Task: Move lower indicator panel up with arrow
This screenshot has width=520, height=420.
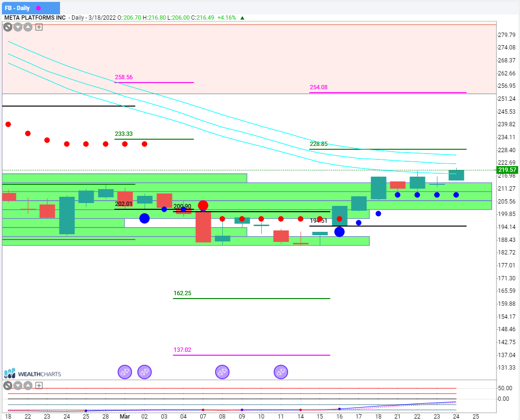Action: click(28, 385)
